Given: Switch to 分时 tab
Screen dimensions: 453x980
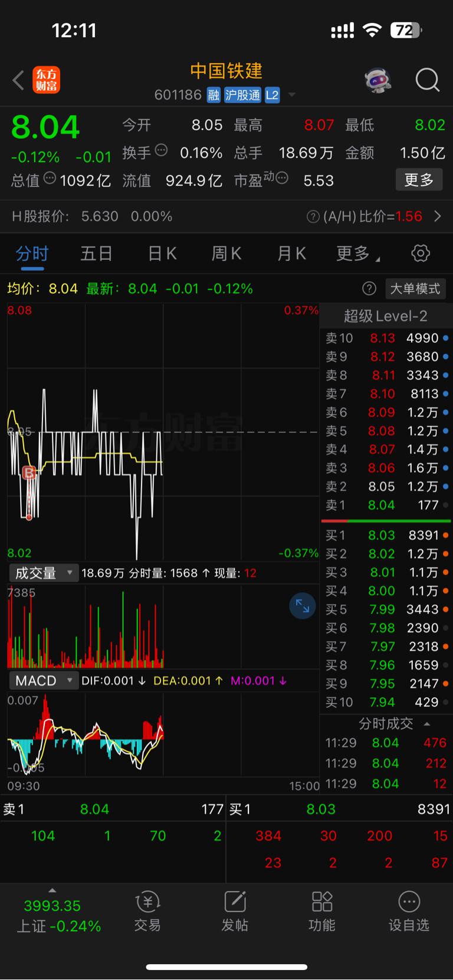Looking at the screenshot, I should click(32, 254).
